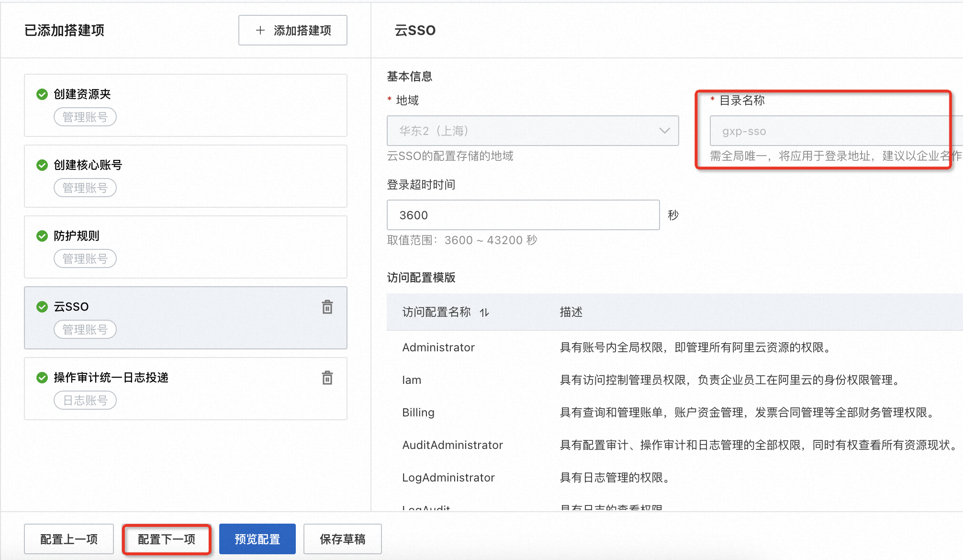This screenshot has height=560, width=963.
Task: Click the blue 预览配置 button
Action: point(258,539)
